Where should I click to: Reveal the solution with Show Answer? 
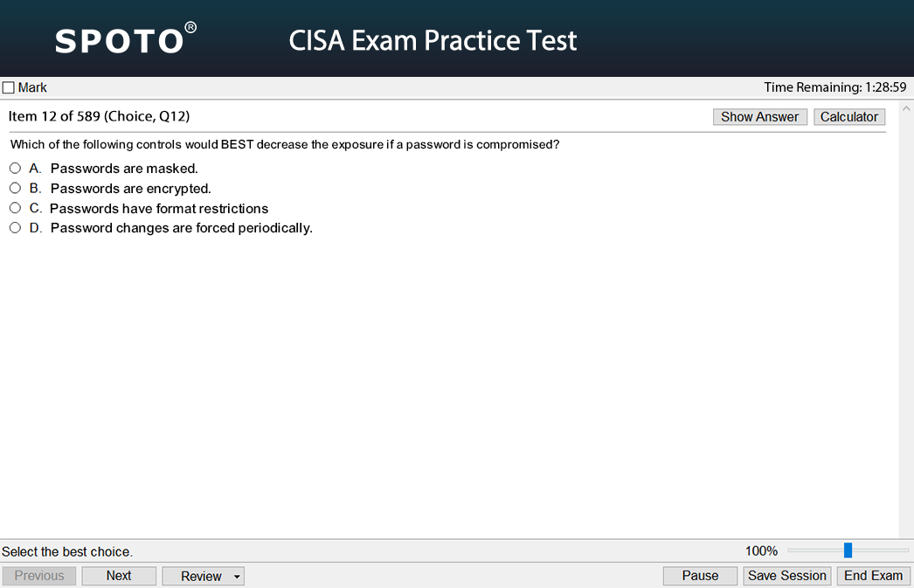(759, 117)
